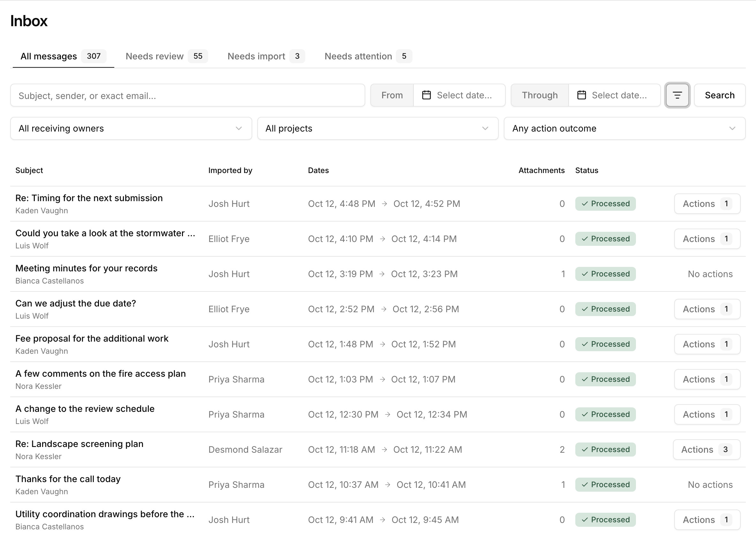Viewport: 756px width, 537px height.
Task: Open Could you take a look at the stormwater message
Action: tap(105, 233)
